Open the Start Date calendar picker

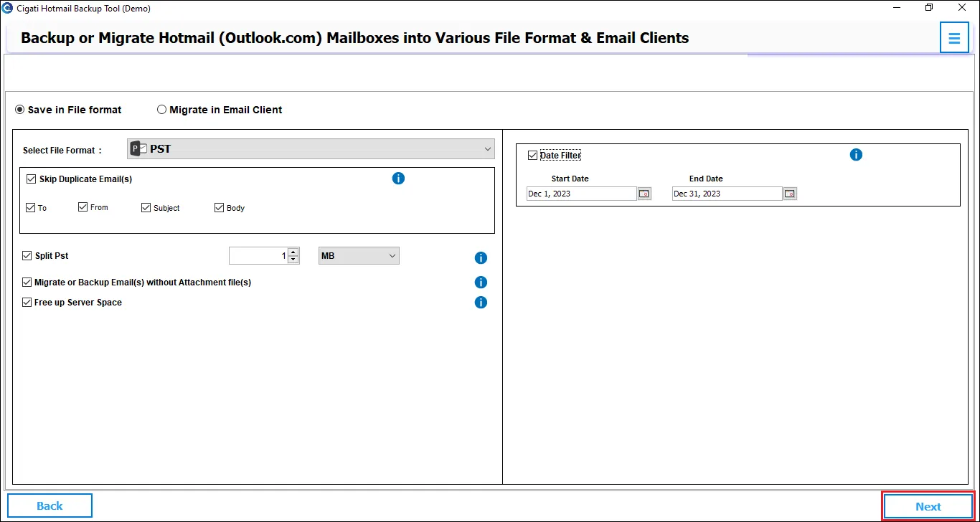coord(644,194)
